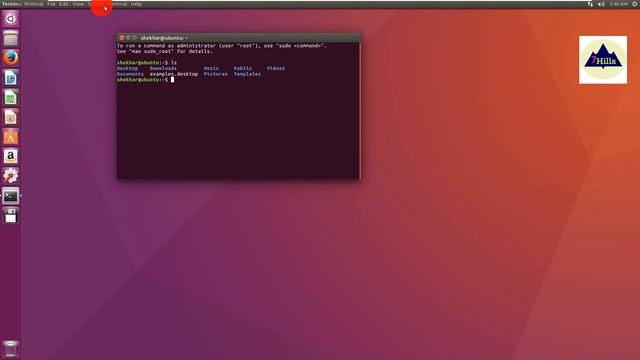640x360 pixels.
Task: Click the 'Desktop' entry in ls output
Action: [x=127, y=68]
